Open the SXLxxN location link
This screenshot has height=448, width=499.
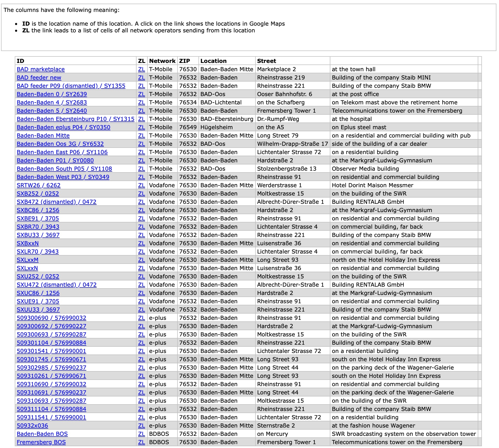(x=27, y=268)
